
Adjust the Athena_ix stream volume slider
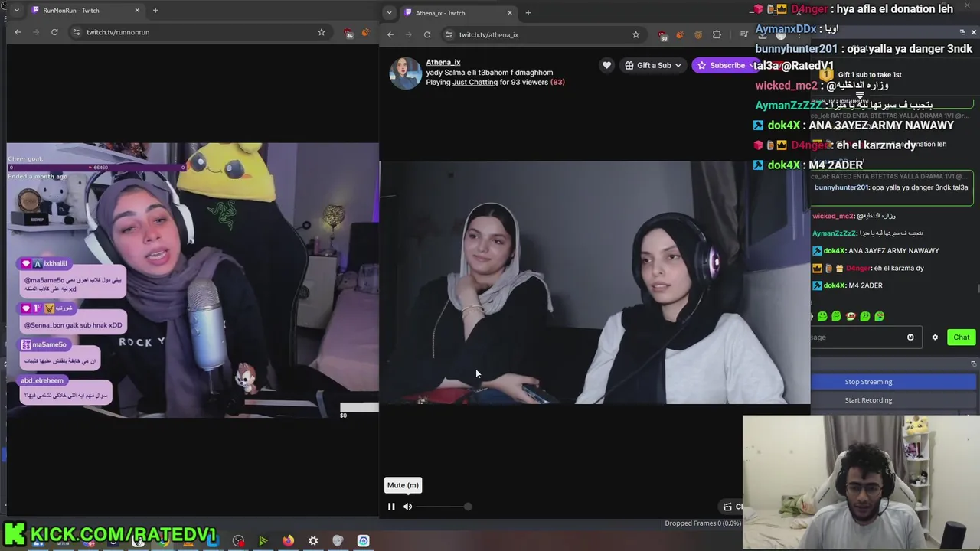point(444,507)
